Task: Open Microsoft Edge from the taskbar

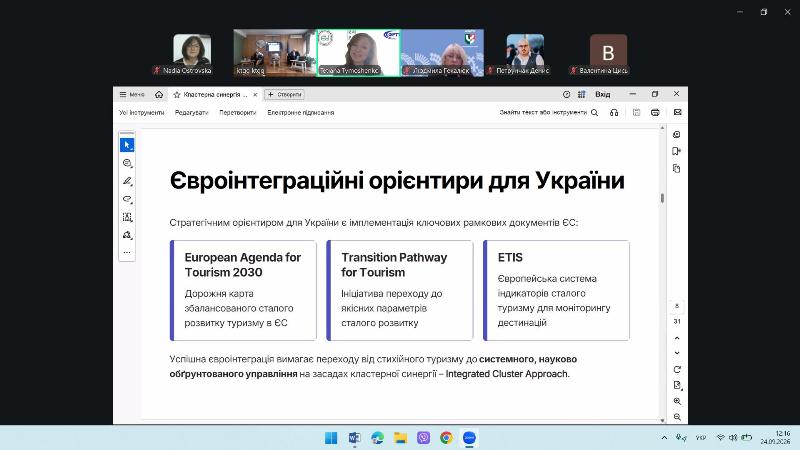Action: (x=378, y=438)
